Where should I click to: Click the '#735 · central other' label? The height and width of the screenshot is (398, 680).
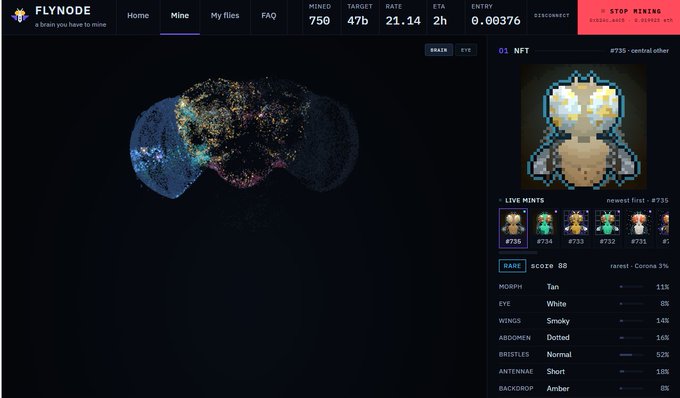639,51
